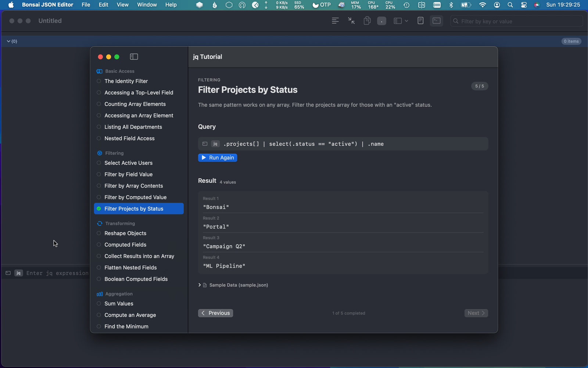Collapse the root {0} node
Image resolution: width=588 pixels, height=368 pixels.
8,41
